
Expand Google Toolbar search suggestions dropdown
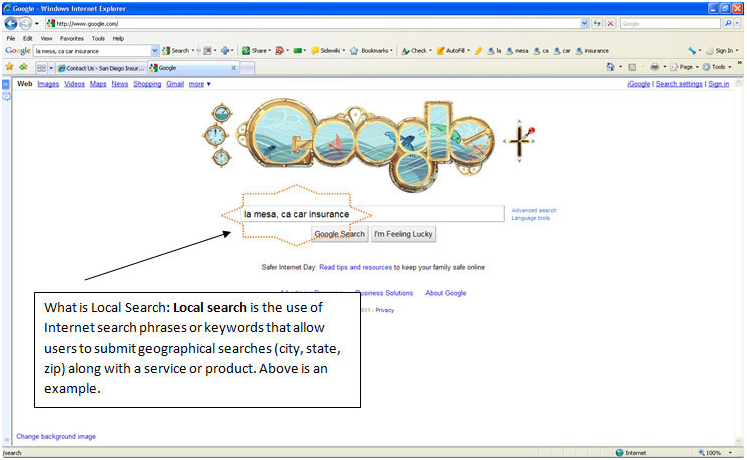(155, 50)
